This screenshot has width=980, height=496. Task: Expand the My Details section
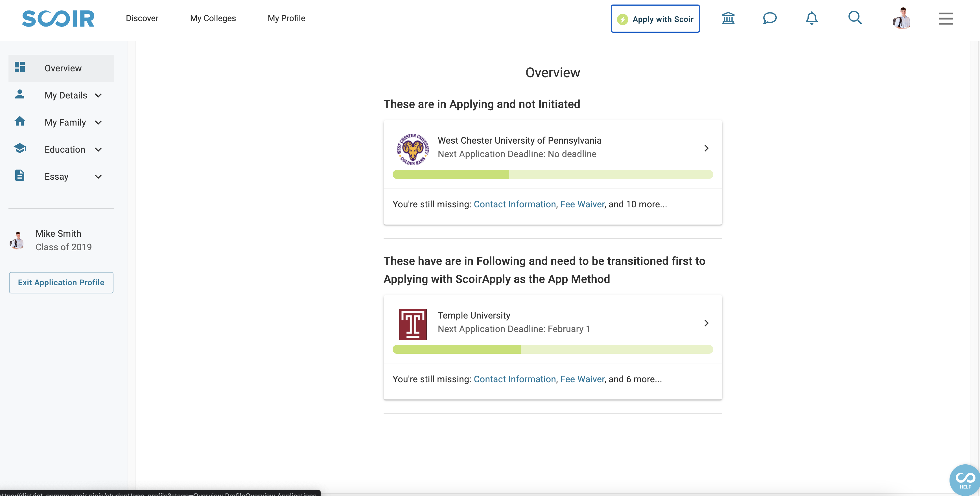[98, 95]
